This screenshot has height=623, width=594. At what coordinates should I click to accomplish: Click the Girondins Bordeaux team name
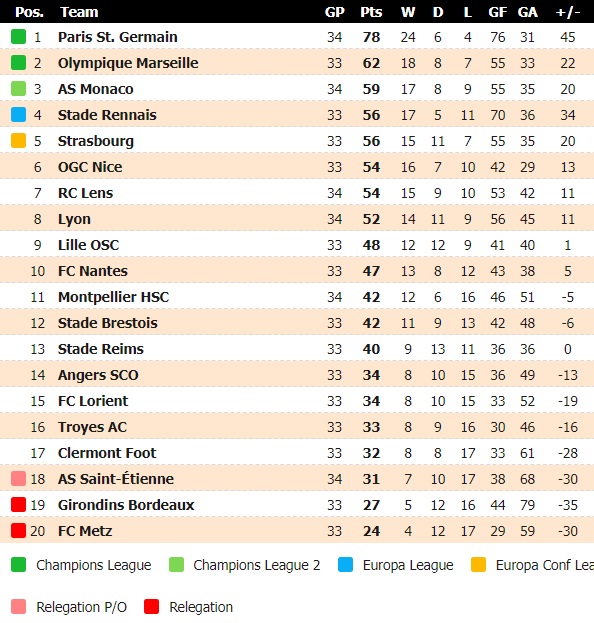pos(126,505)
